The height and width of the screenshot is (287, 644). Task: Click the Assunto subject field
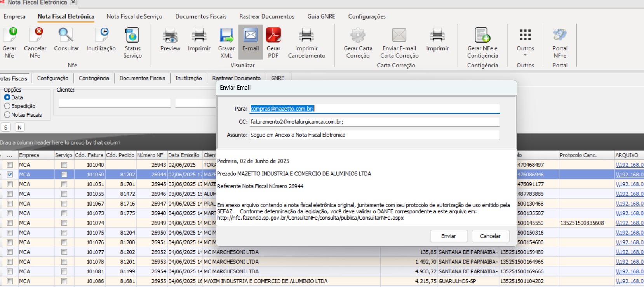click(374, 135)
